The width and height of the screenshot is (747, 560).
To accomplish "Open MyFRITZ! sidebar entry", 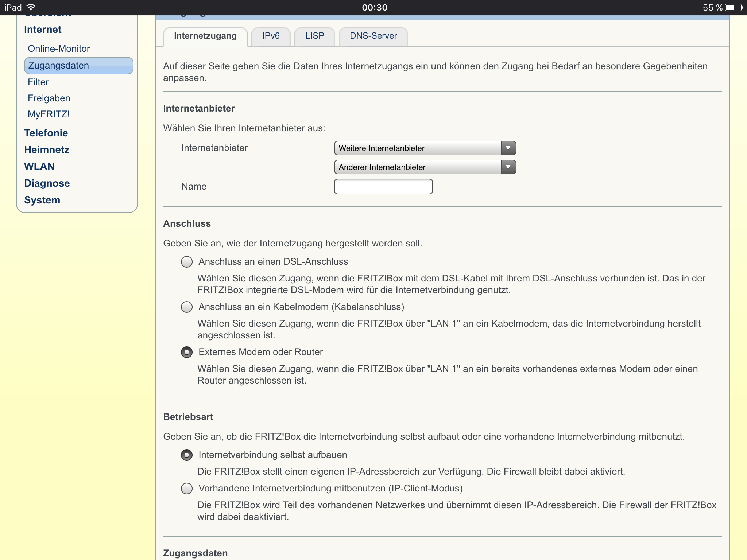I will click(x=49, y=114).
